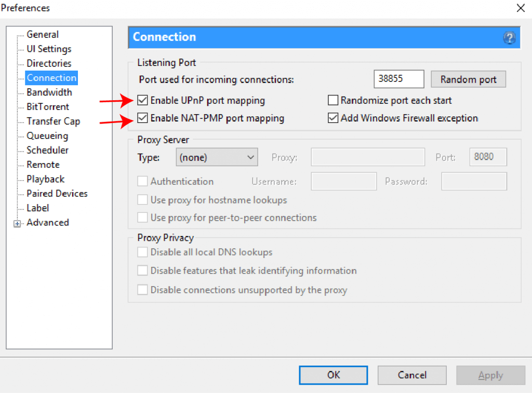Viewport: 532px width, 393px height.
Task: Close the Preferences window
Action: [x=521, y=8]
